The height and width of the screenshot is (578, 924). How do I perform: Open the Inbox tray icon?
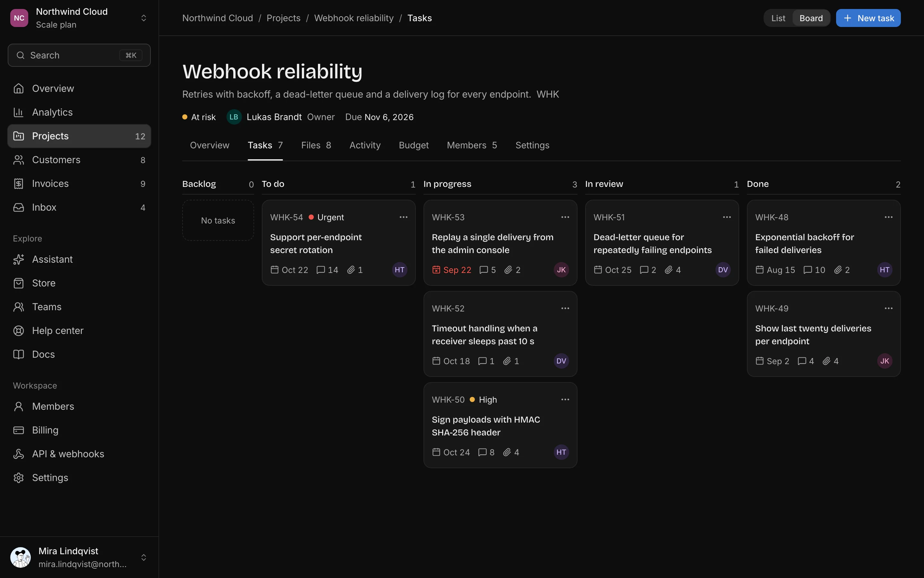[18, 207]
